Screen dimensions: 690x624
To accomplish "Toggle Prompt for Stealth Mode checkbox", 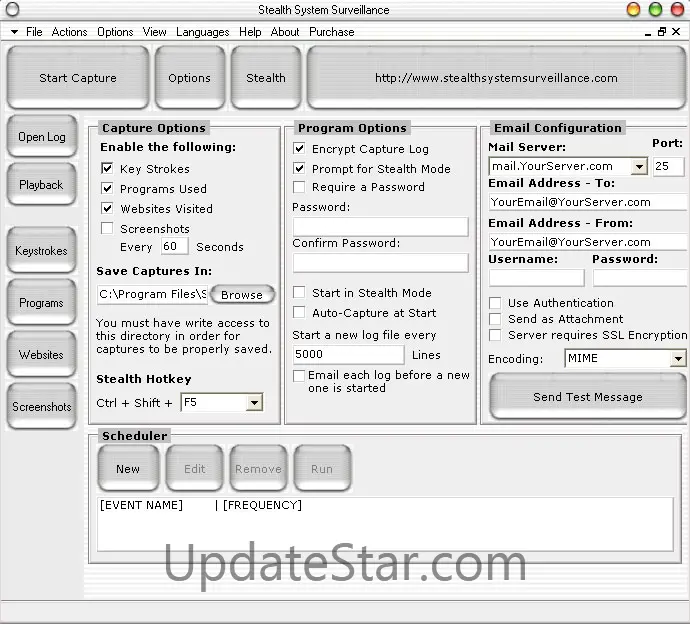I will pyautogui.click(x=299, y=168).
